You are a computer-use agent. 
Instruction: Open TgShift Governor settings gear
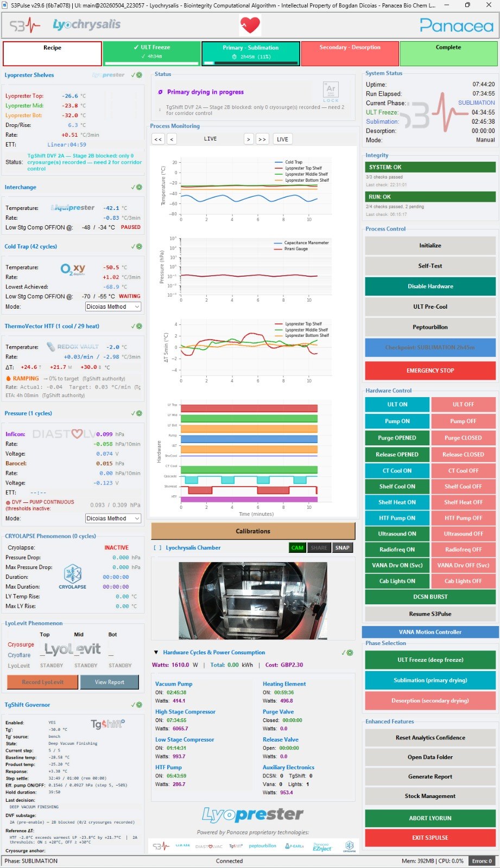[139, 705]
